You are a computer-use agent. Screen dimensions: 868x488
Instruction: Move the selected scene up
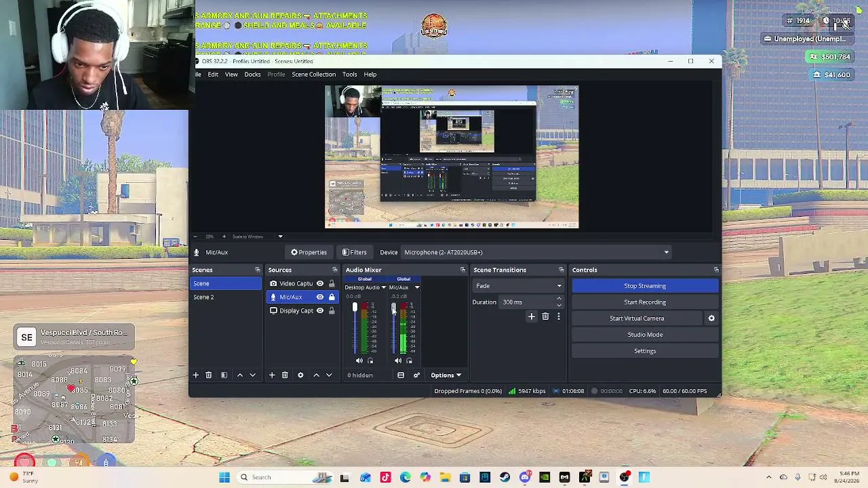point(239,375)
